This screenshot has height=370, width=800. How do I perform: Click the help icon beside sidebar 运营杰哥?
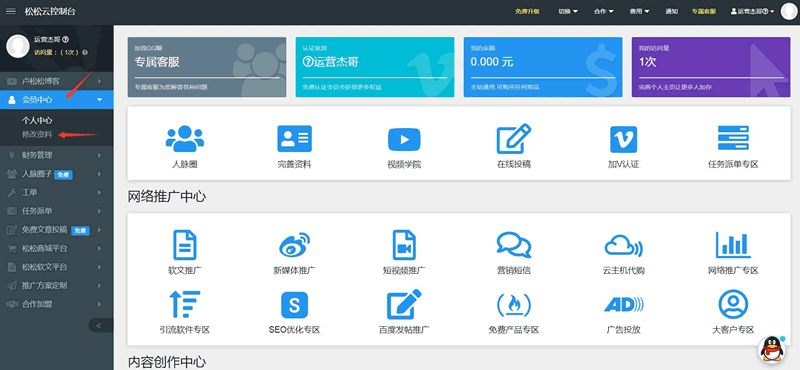tap(65, 39)
